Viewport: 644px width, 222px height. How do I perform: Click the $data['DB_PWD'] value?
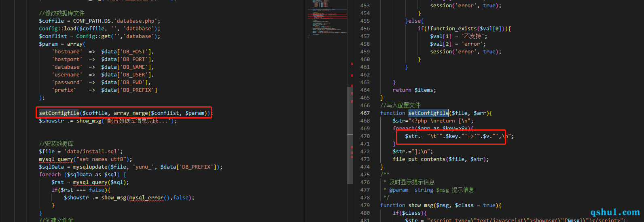pyautogui.click(x=124, y=82)
